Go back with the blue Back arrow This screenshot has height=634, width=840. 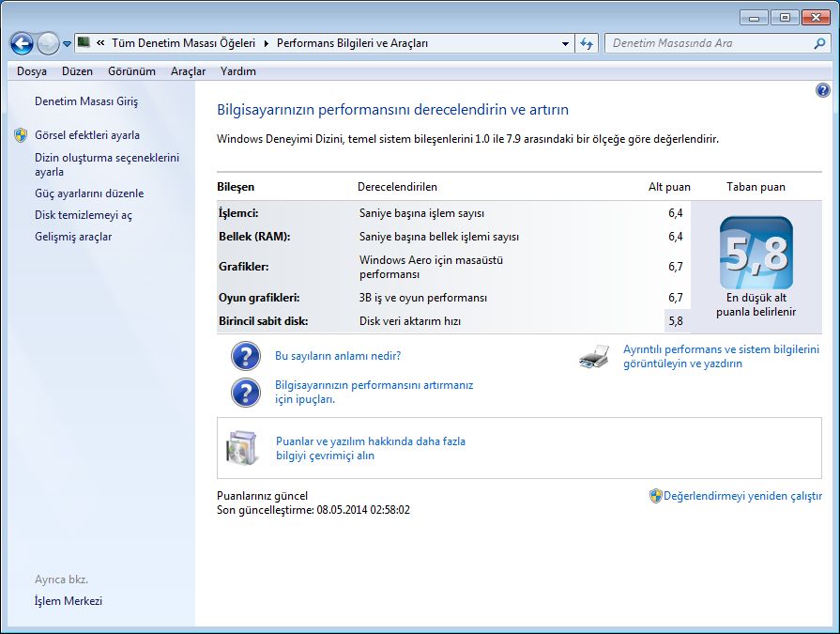(x=22, y=43)
